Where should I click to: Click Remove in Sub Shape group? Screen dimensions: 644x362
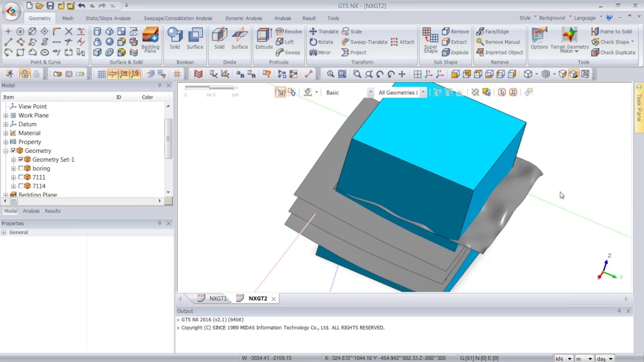click(455, 31)
